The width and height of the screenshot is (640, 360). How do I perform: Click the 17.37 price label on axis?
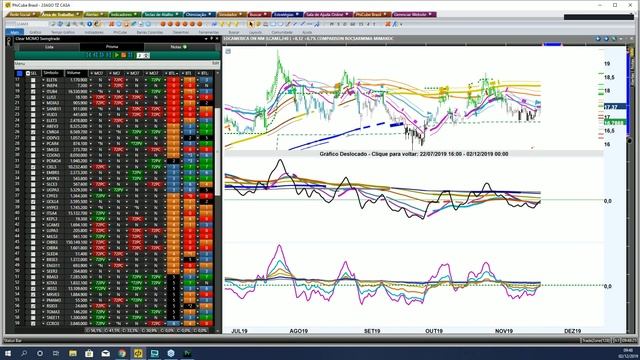[615, 107]
